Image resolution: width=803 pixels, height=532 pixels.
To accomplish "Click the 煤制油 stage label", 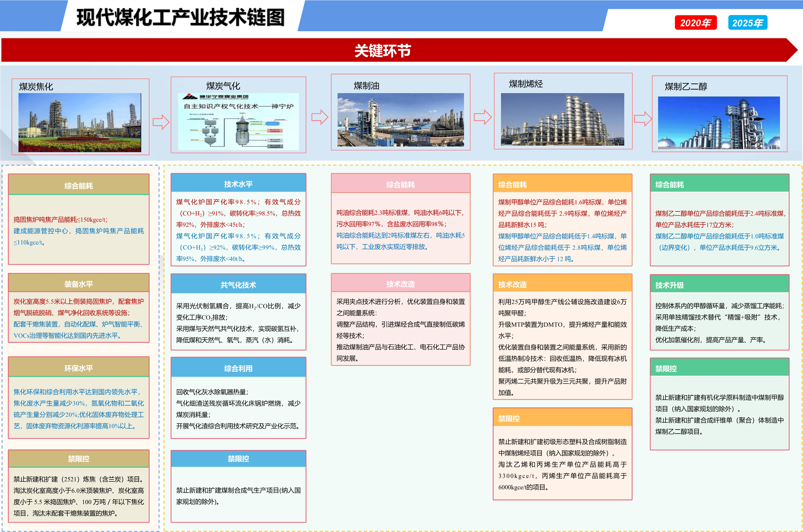I will [366, 86].
